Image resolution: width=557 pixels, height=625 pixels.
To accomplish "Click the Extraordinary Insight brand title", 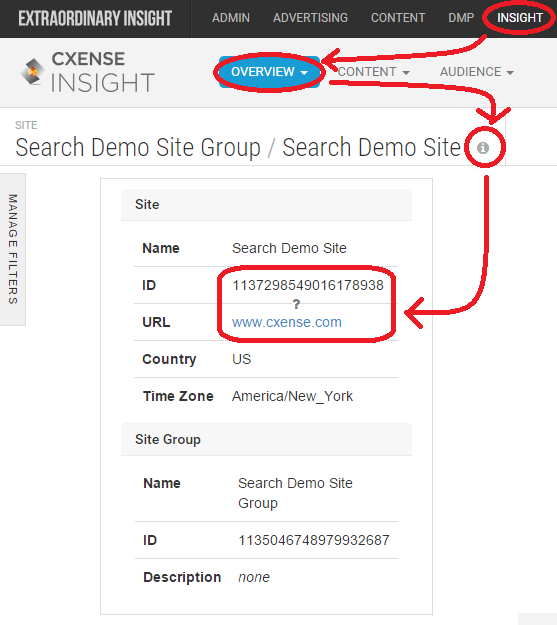I will pos(95,18).
